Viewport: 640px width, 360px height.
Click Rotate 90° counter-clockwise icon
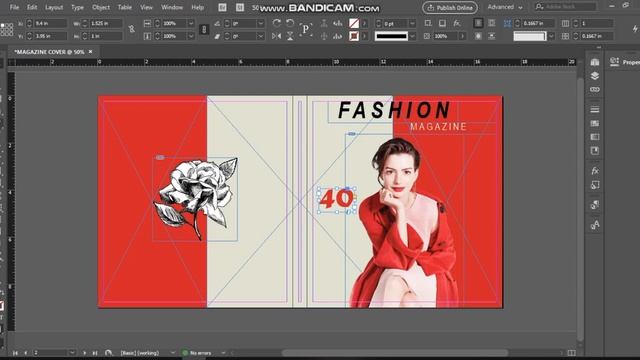(x=290, y=23)
